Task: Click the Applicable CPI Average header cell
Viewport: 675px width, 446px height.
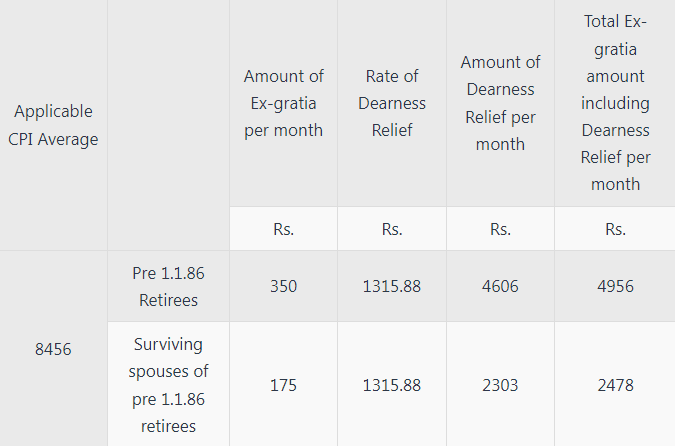Action: (x=54, y=125)
